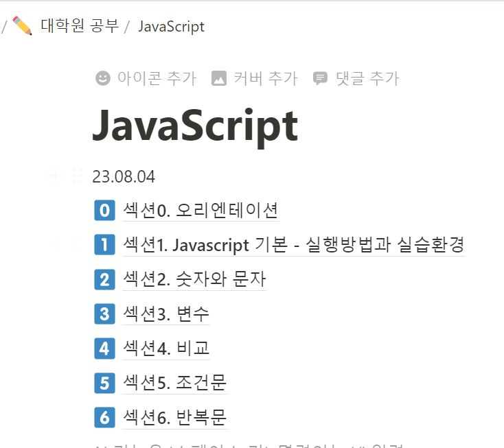Screen dimensions: 504x448
Task: Click 아이콘 추가 to add an icon
Action: (146, 78)
